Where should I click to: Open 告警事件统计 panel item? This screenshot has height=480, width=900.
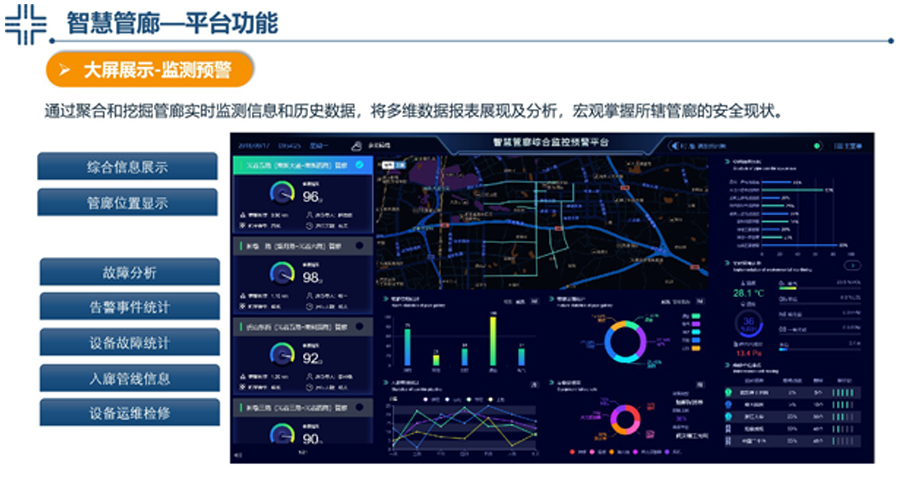129,307
